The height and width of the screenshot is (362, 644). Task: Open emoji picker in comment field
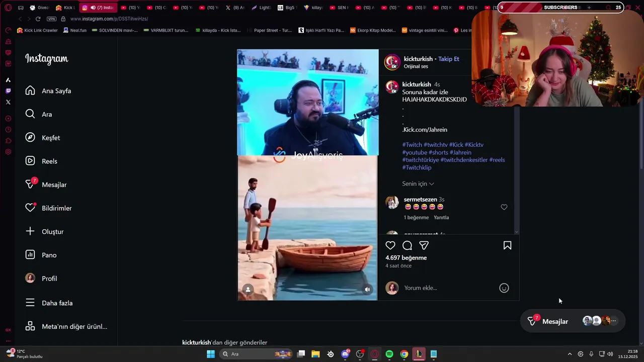pyautogui.click(x=504, y=288)
